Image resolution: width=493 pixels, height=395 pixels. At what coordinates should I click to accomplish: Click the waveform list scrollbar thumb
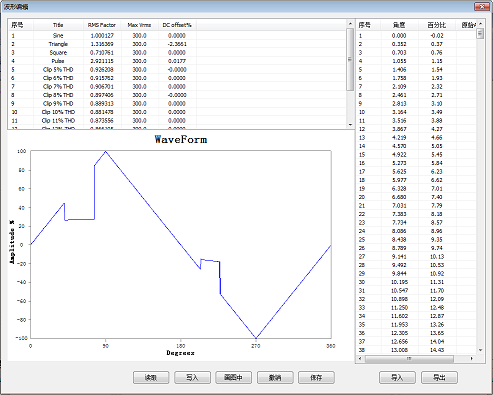[x=350, y=59]
